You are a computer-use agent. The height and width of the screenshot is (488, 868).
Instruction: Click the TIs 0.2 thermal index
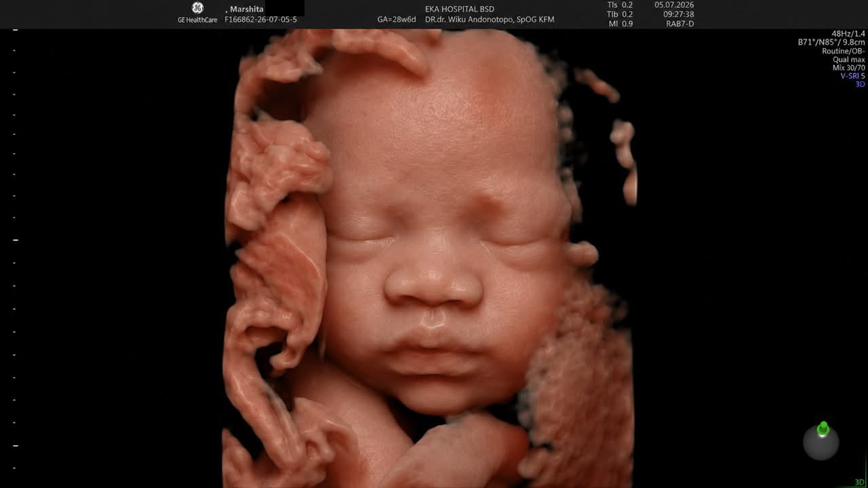[x=620, y=5]
